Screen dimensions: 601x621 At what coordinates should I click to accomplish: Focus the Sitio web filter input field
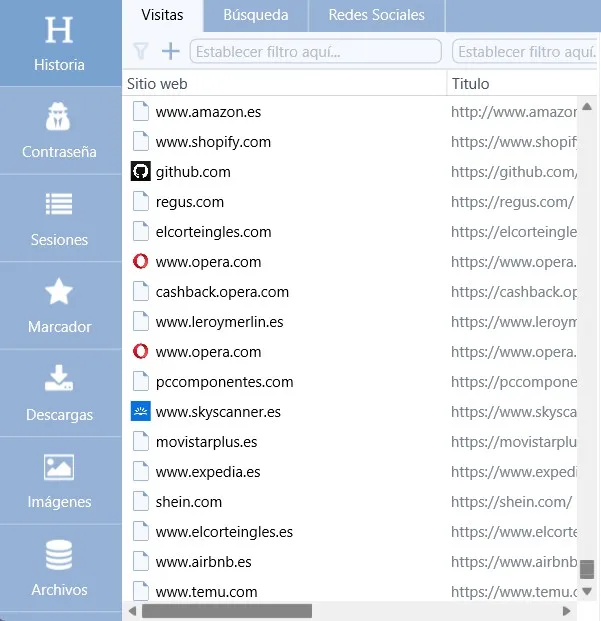[x=316, y=51]
